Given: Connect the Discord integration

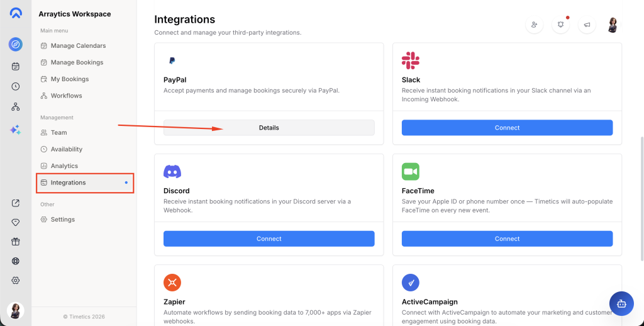Looking at the screenshot, I should pyautogui.click(x=269, y=239).
